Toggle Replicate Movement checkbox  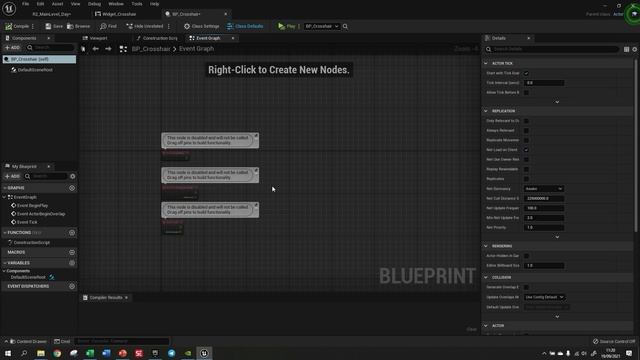(x=526, y=140)
